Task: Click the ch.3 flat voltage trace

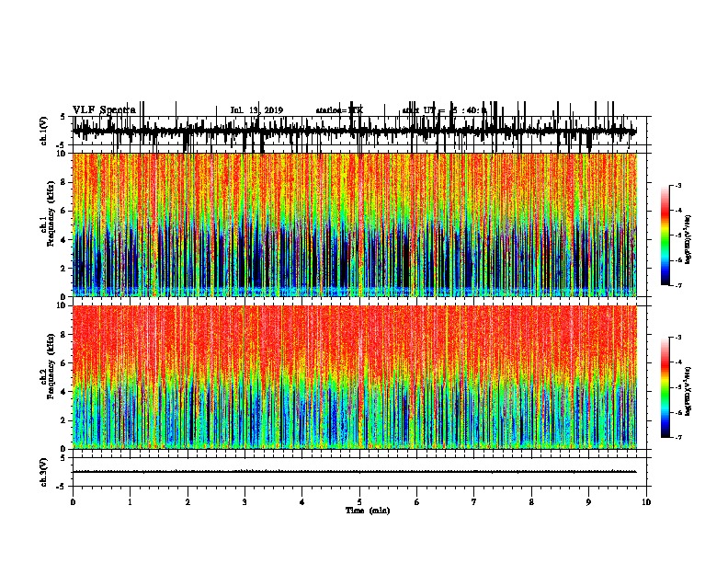Action: point(355,472)
